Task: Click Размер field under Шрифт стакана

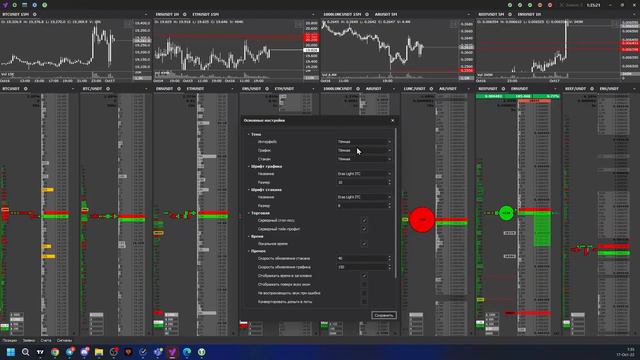Action: coord(364,206)
